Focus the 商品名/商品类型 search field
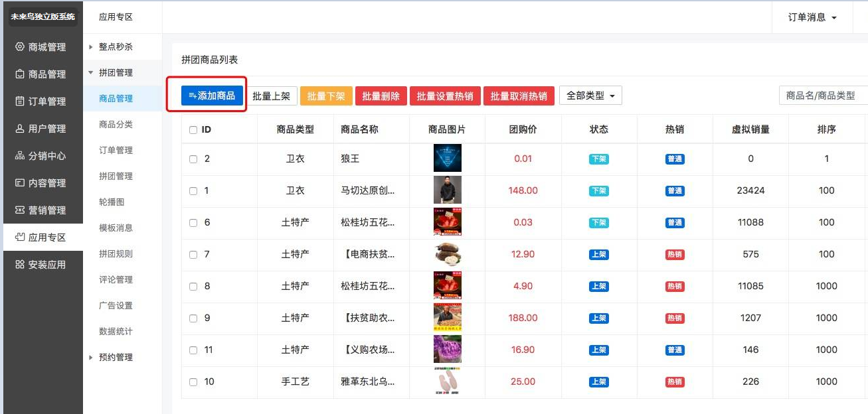The height and width of the screenshot is (414, 868). coord(824,96)
